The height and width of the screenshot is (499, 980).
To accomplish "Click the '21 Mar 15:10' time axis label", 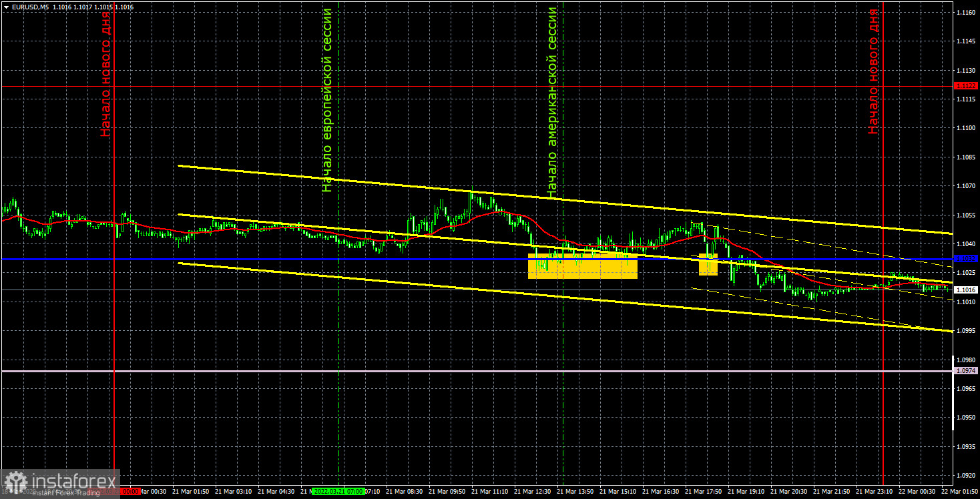I will click(618, 491).
